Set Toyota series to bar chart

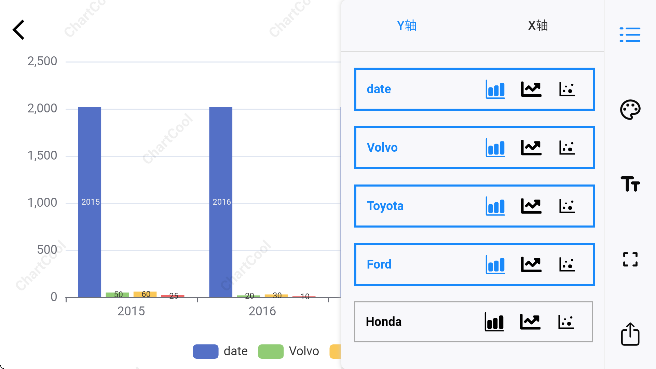(495, 206)
